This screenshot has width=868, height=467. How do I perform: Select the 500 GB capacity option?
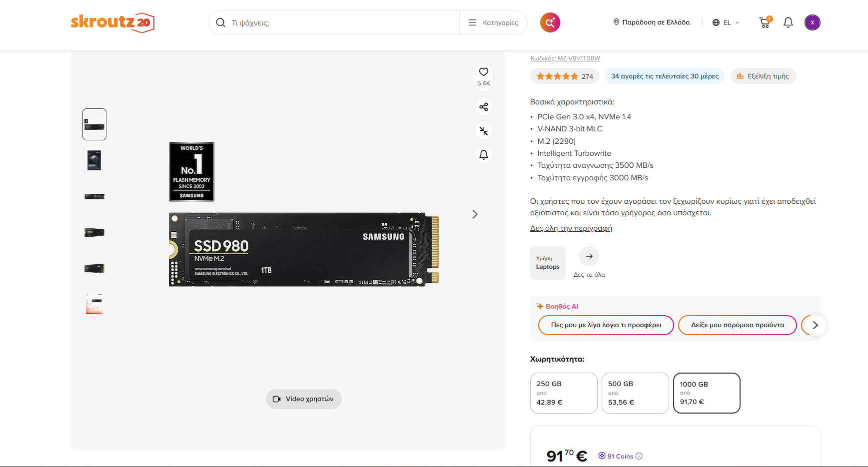tap(635, 393)
